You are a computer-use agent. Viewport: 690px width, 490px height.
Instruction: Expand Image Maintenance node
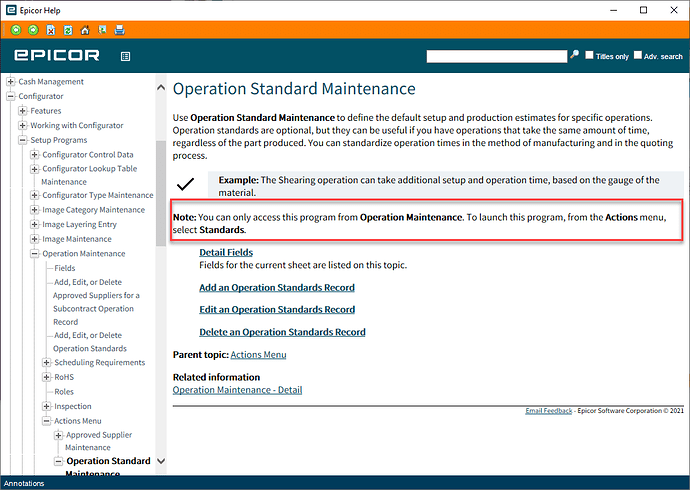(34, 239)
